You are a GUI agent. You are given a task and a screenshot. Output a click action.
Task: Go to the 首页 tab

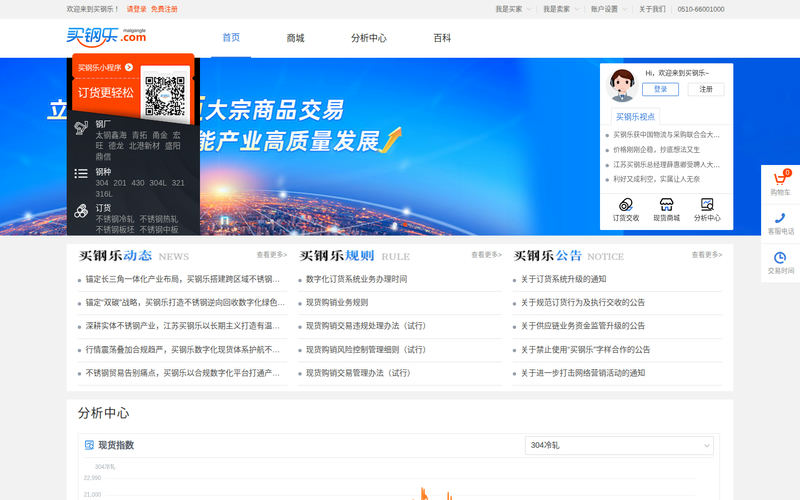[x=231, y=37]
